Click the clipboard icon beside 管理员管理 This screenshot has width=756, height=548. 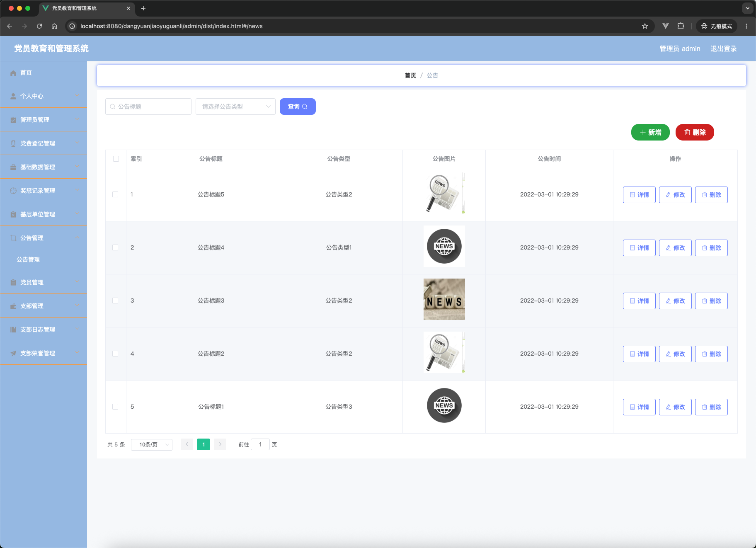pos(13,120)
